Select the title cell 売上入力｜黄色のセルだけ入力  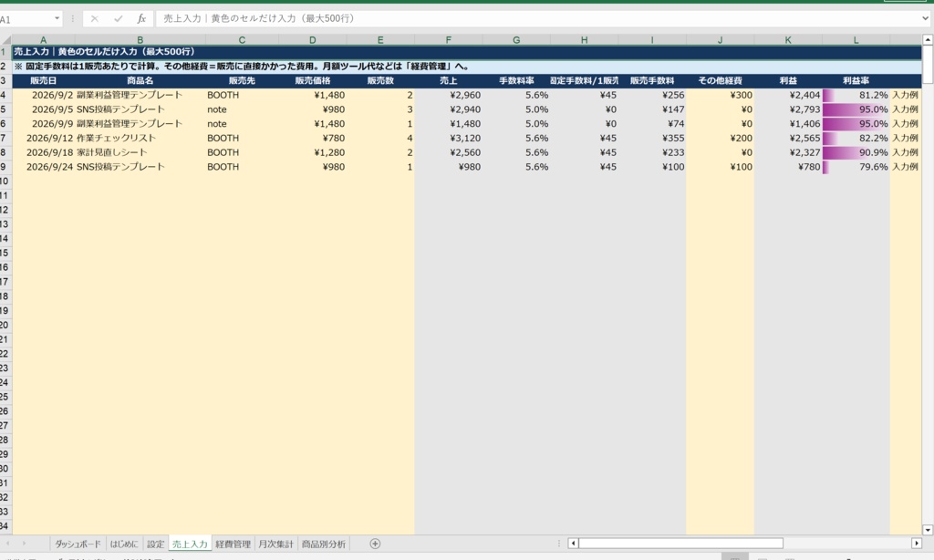coord(467,52)
